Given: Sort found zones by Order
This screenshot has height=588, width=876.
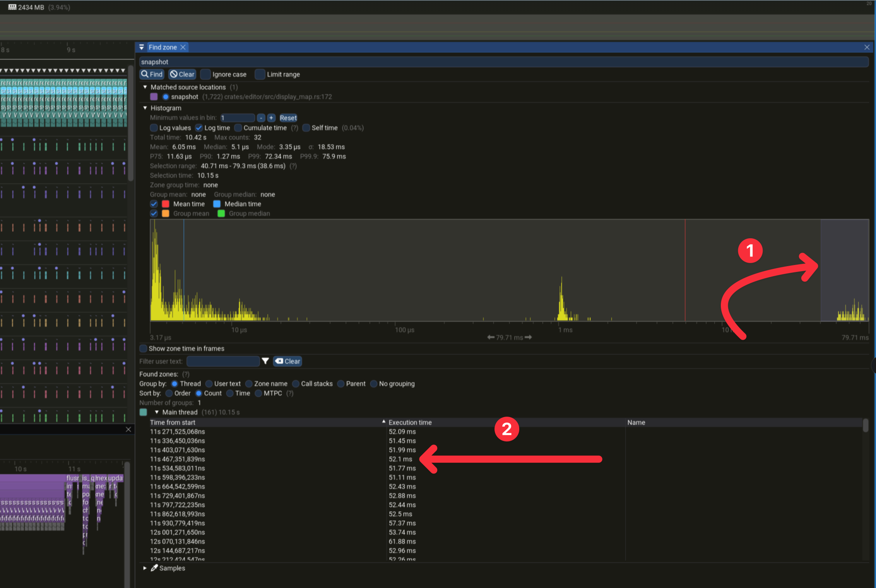Looking at the screenshot, I should pos(169,393).
